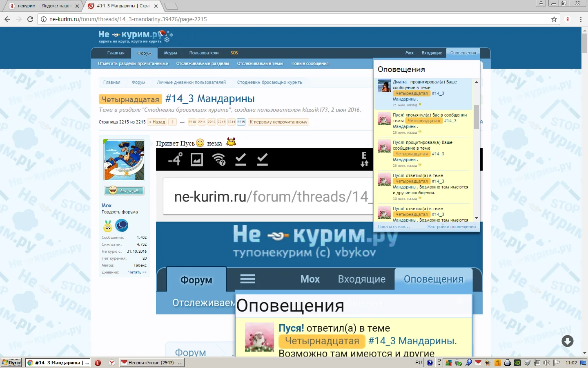Viewport: 588px width, 368px height.
Task: Open the site information icon beside the URL
Action: (x=44, y=19)
